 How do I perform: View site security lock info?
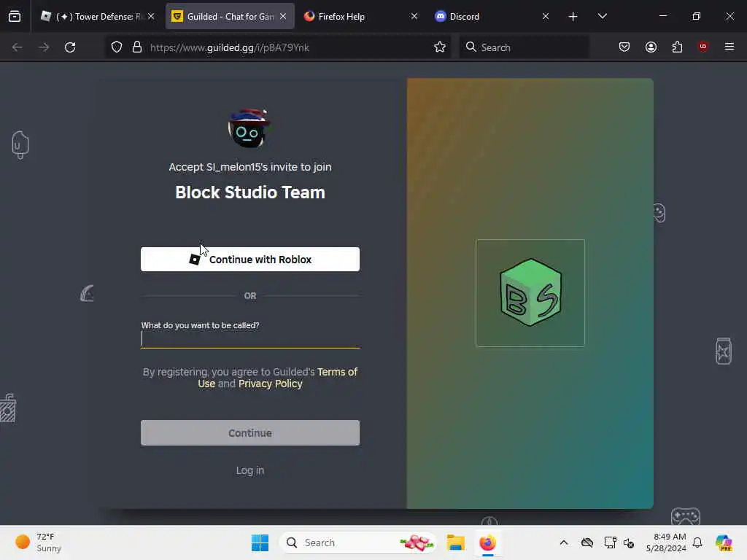[137, 47]
